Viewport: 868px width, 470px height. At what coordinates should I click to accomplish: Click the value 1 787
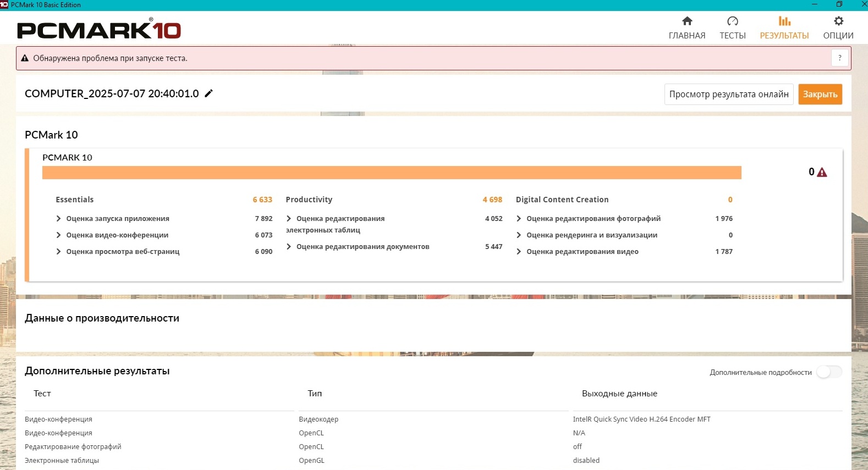click(x=724, y=252)
